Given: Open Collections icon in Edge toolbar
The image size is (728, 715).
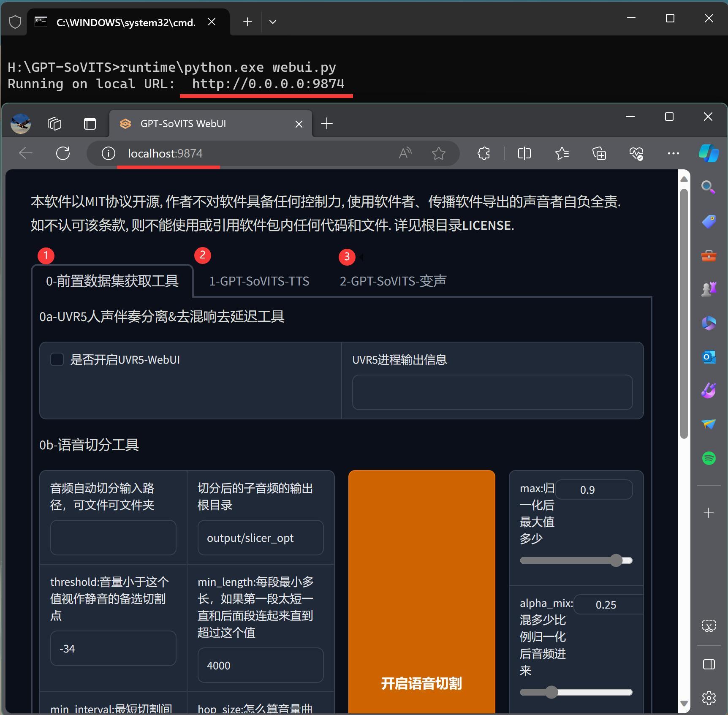Looking at the screenshot, I should (x=599, y=153).
